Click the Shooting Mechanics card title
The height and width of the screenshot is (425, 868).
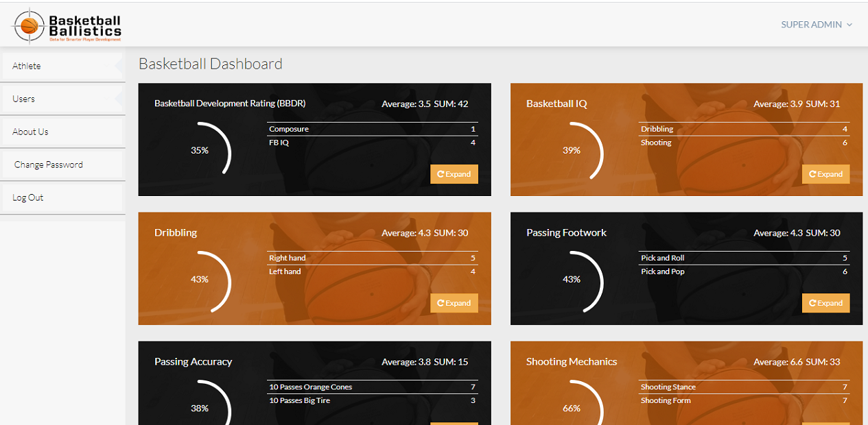point(572,361)
